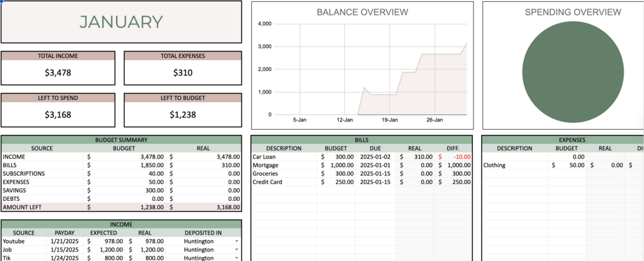
Task: Select the Clothing expense description
Action: 495,165
